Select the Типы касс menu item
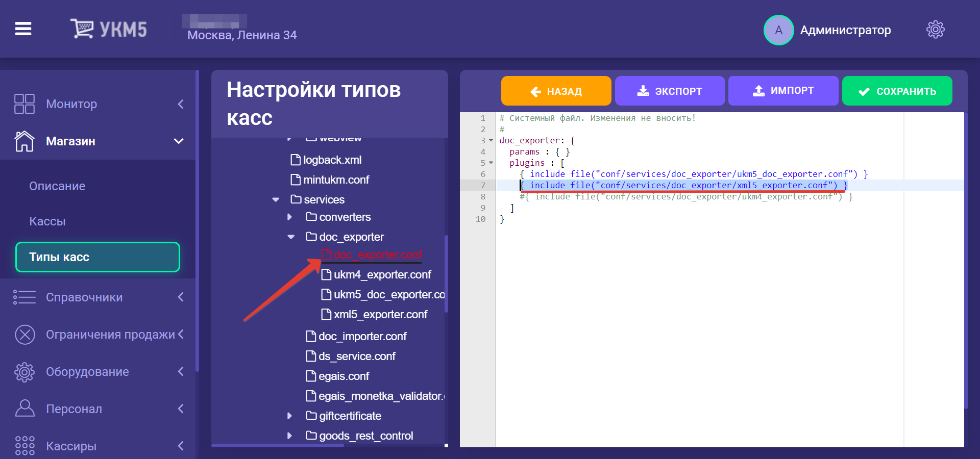This screenshot has width=980, height=459. click(97, 257)
